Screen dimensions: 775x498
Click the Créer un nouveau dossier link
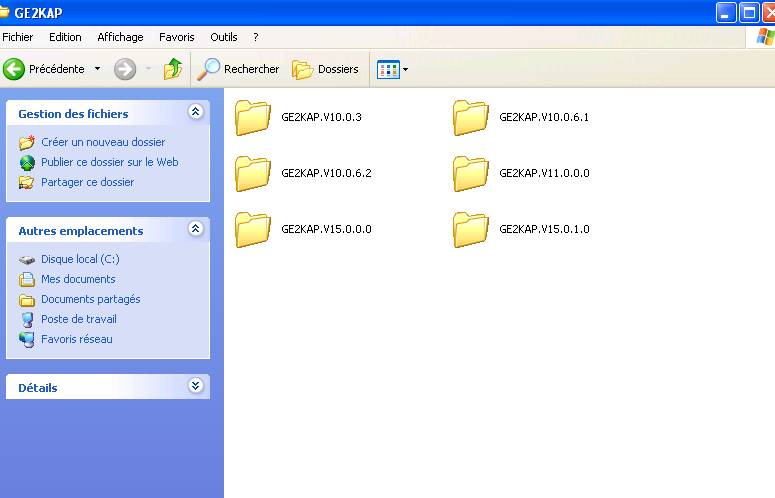(103, 142)
